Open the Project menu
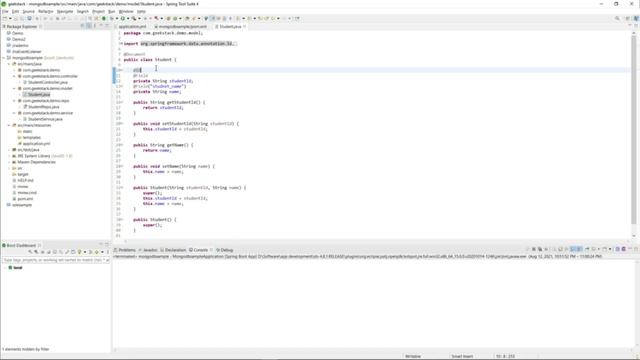640x360 pixels. tap(98, 11)
